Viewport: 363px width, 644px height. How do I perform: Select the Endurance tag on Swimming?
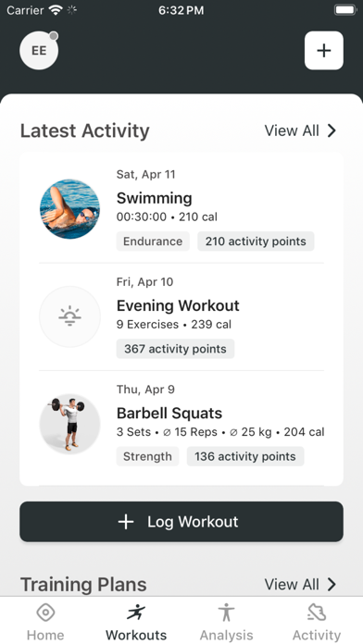click(x=153, y=241)
